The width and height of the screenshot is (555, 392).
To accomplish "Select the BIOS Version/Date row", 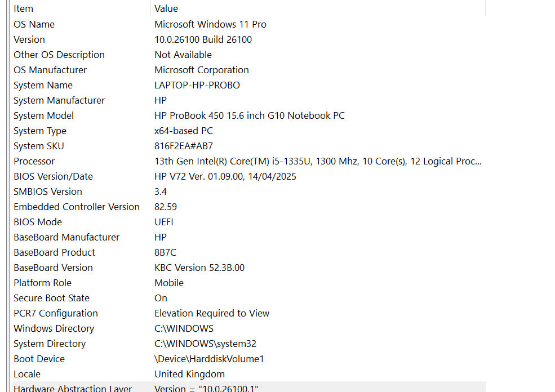I will pos(249,176).
